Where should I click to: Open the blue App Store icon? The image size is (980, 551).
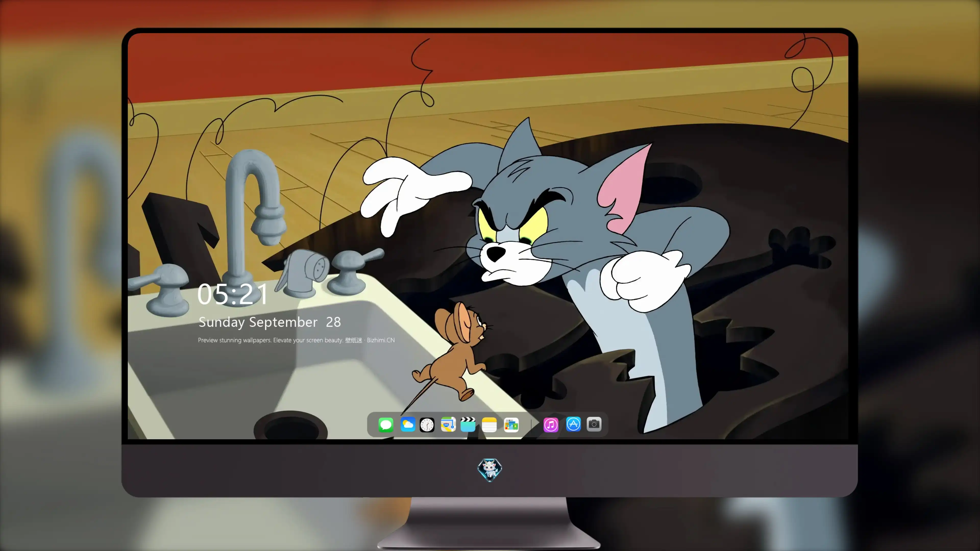pos(573,424)
